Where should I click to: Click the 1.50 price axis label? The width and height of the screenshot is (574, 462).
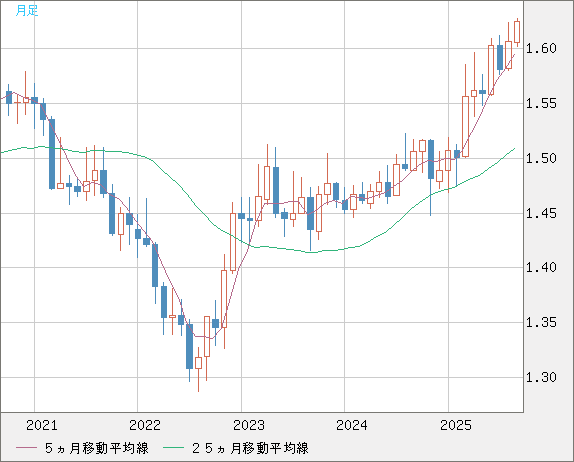(x=541, y=159)
